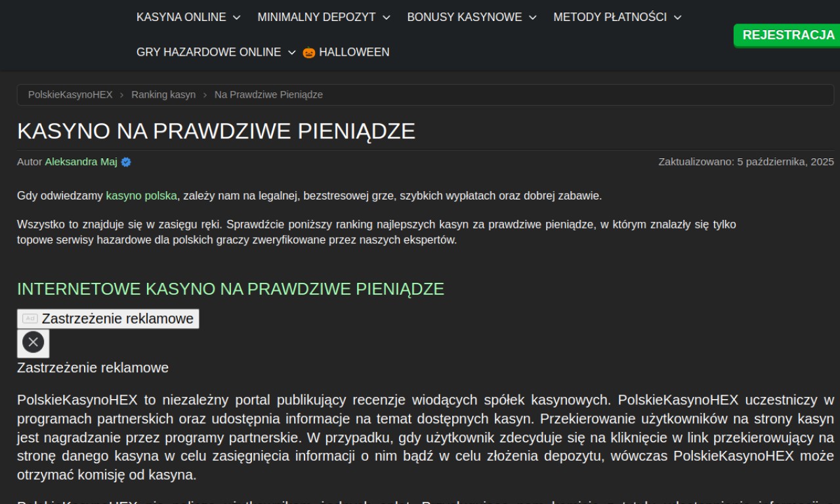Open the BONUSY KASYNOWE chevron
The height and width of the screenshot is (504, 840).
point(533,18)
